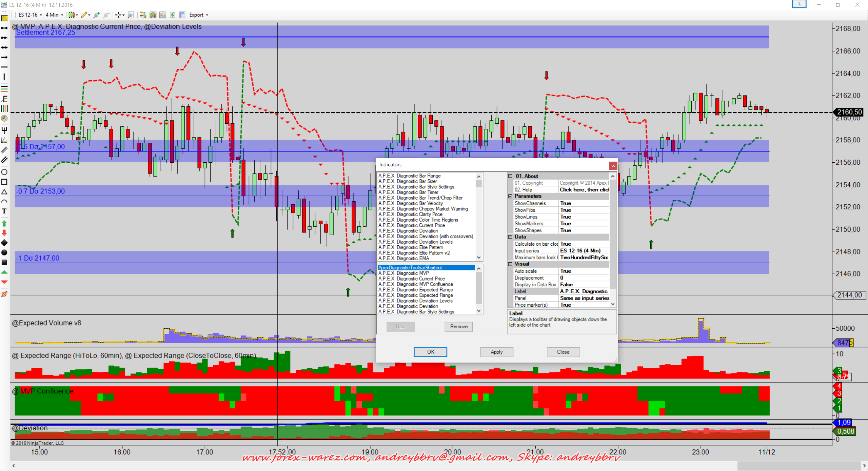Image resolution: width=868 pixels, height=471 pixels.
Task: Click the Label field value A.P.E.X. Diagnostic
Action: click(x=583, y=291)
